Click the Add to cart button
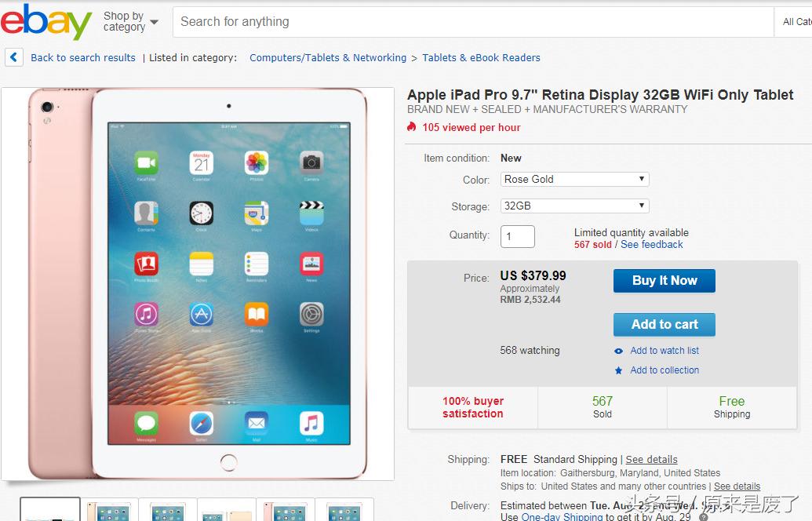 [x=665, y=324]
